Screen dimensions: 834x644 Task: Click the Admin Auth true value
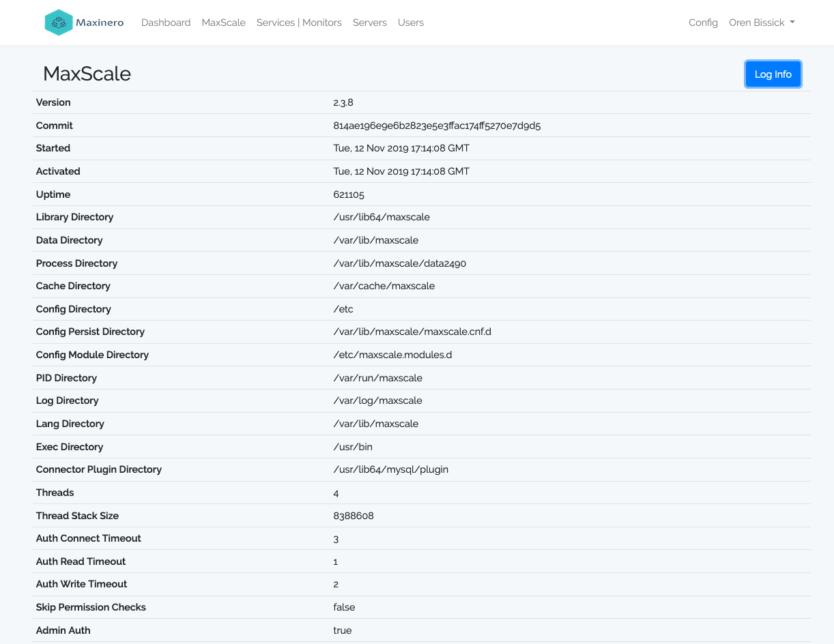coord(343,630)
